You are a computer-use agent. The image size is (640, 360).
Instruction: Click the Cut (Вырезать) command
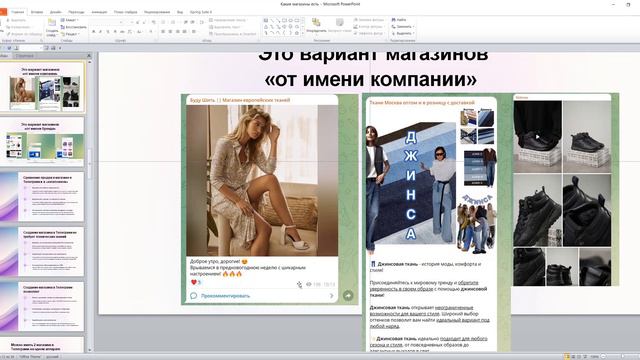(16, 20)
